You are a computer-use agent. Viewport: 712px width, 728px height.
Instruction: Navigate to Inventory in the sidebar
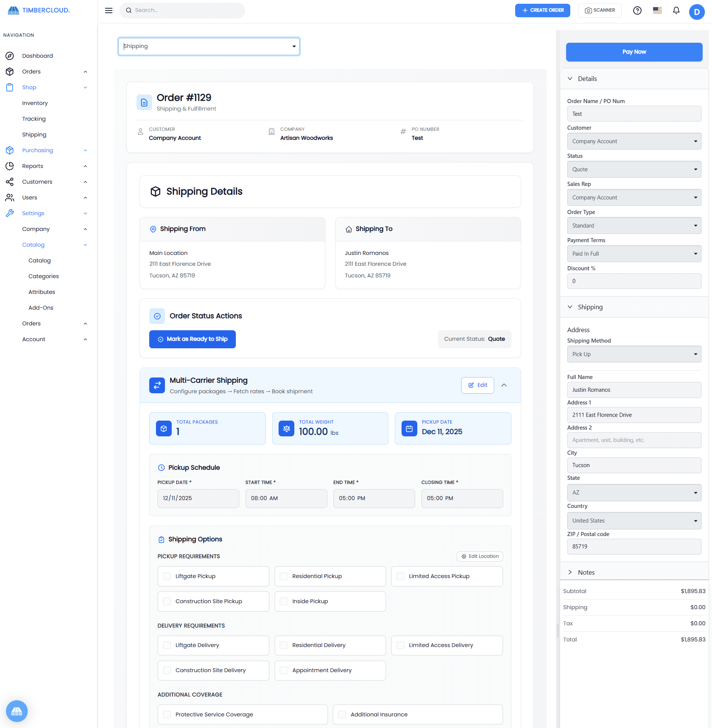point(35,103)
